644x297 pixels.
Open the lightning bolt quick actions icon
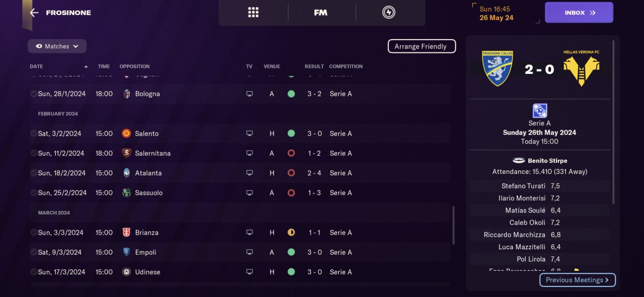388,13
